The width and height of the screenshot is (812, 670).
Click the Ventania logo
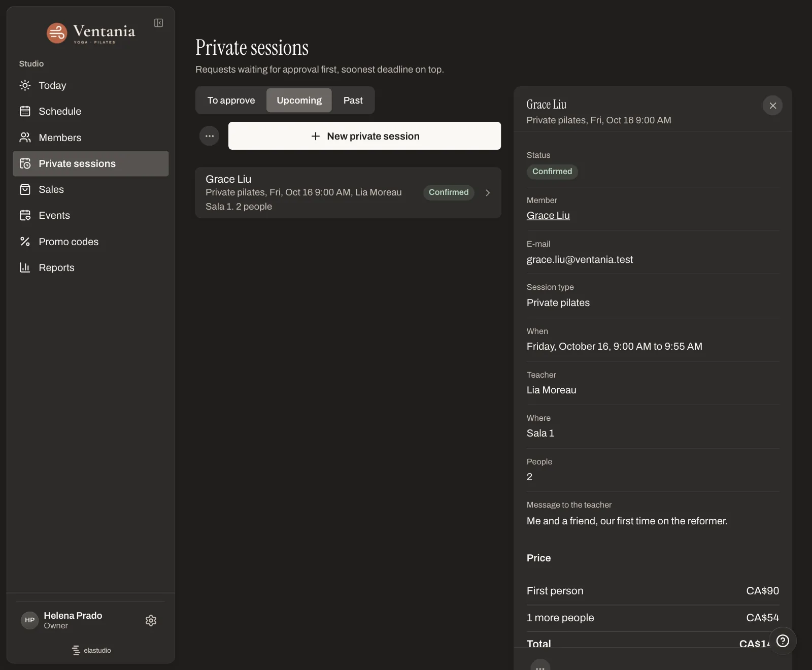click(x=91, y=33)
